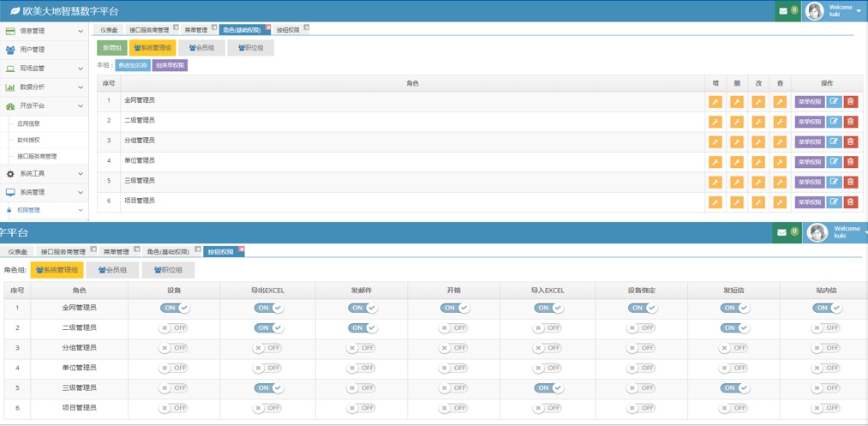This screenshot has height=426, width=868.
Task: Click wrench icon under 增 for 分组管理员
Action: tap(715, 142)
